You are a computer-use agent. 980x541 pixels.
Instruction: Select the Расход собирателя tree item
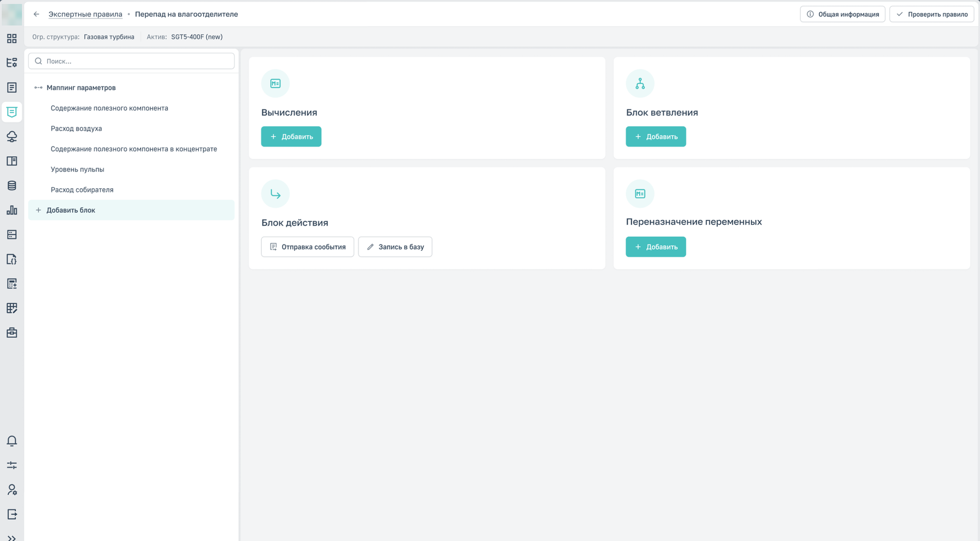coord(82,190)
